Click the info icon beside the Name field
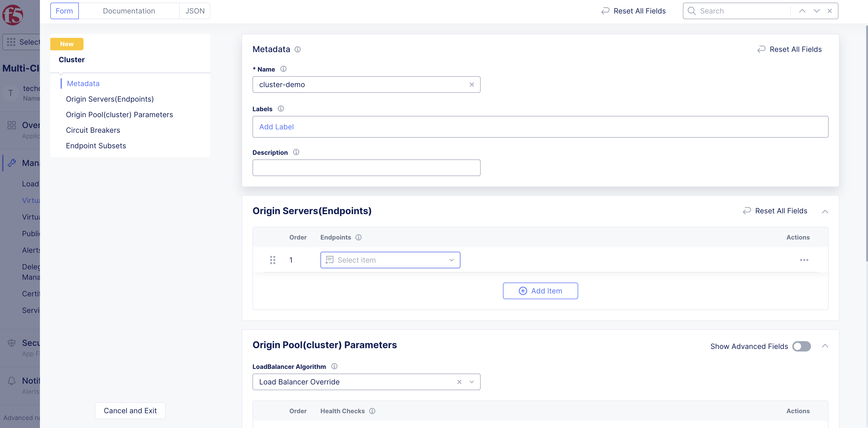This screenshot has width=868, height=428. (x=283, y=69)
